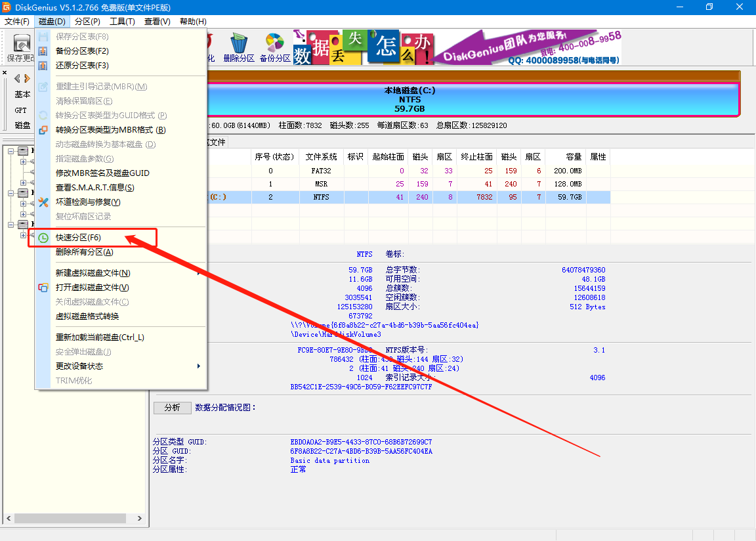This screenshot has height=541, width=756.
Task: Open the 分区(P) menu
Action: (x=87, y=22)
